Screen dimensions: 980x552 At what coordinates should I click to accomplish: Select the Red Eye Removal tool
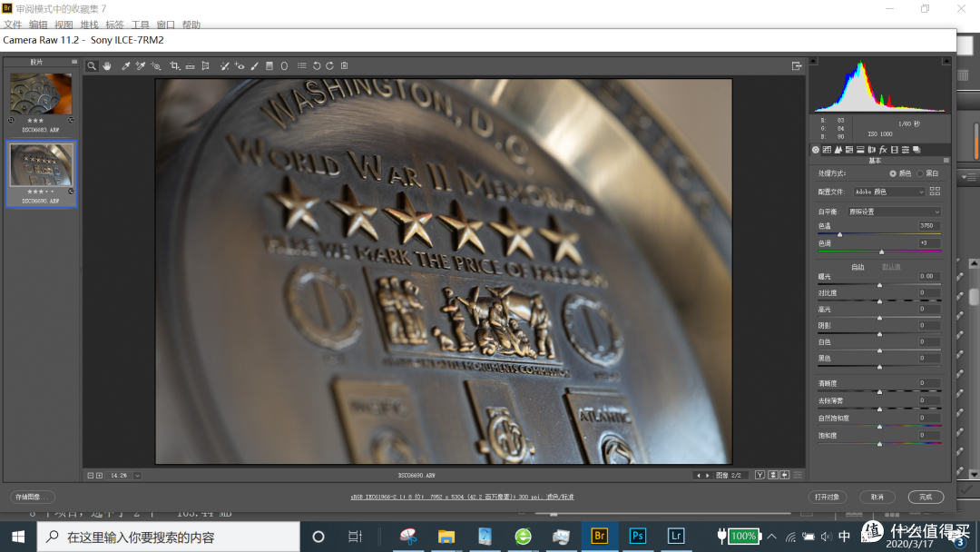click(x=240, y=66)
